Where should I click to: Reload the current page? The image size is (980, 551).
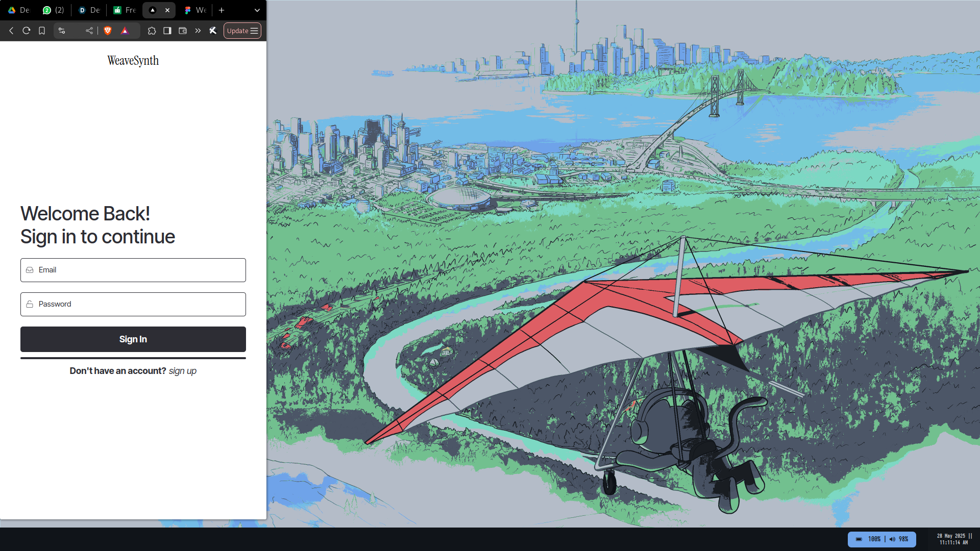click(27, 31)
